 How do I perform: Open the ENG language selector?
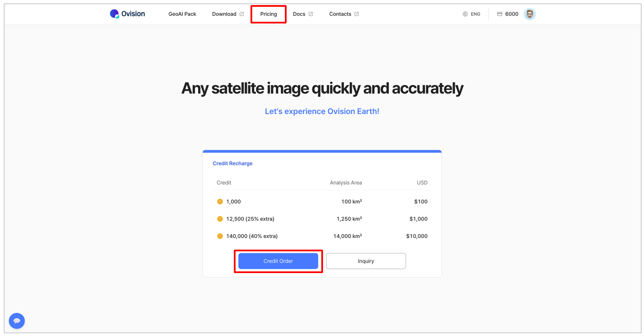click(475, 14)
